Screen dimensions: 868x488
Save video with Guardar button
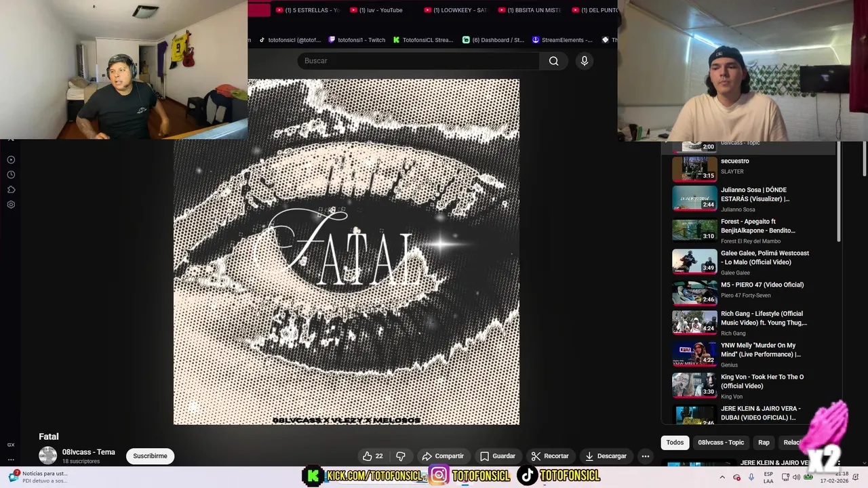(498, 456)
